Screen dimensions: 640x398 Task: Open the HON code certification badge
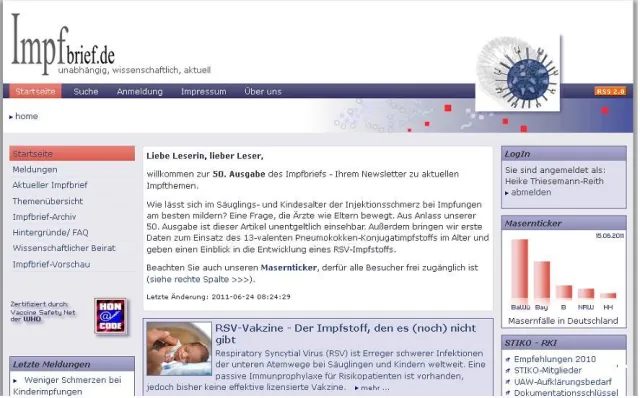tap(110, 316)
